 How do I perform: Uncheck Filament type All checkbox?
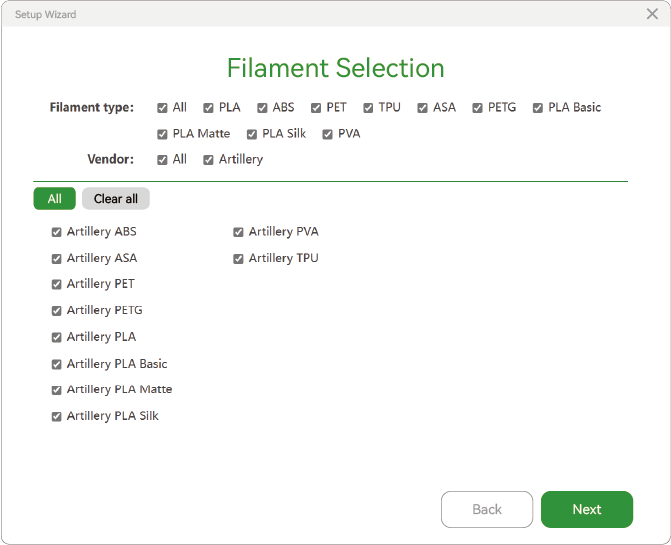tap(162, 108)
